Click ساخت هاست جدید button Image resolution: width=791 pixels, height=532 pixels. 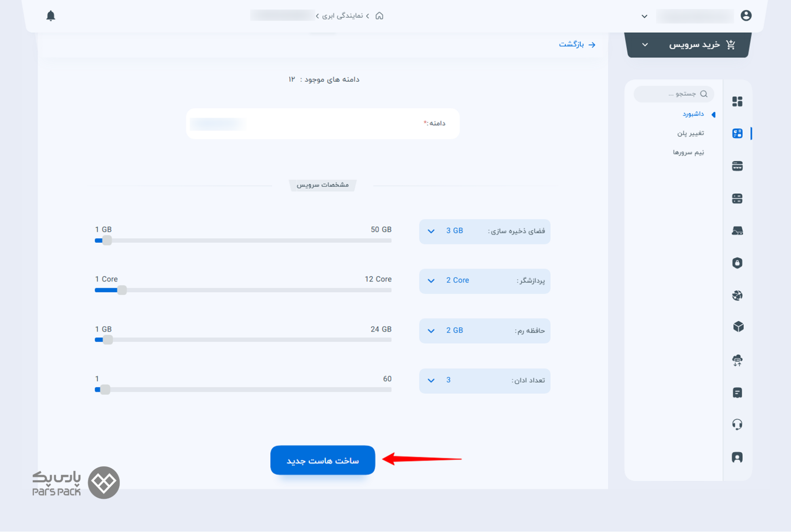click(x=322, y=460)
